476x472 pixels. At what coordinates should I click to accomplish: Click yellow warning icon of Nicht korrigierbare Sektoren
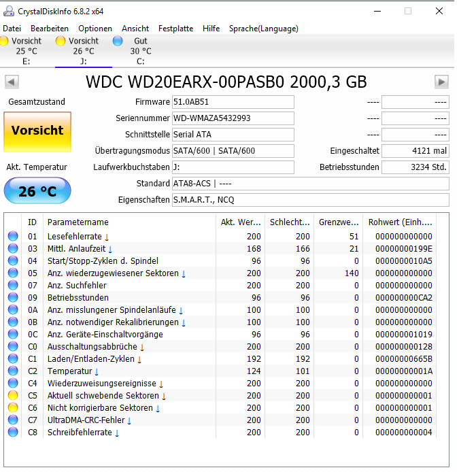point(13,407)
